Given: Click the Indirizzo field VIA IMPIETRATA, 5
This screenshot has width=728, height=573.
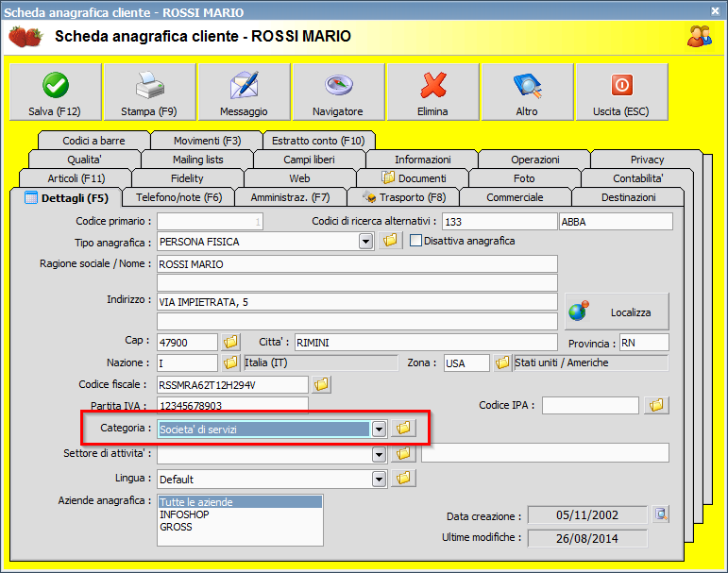Looking at the screenshot, I should pos(357,302).
